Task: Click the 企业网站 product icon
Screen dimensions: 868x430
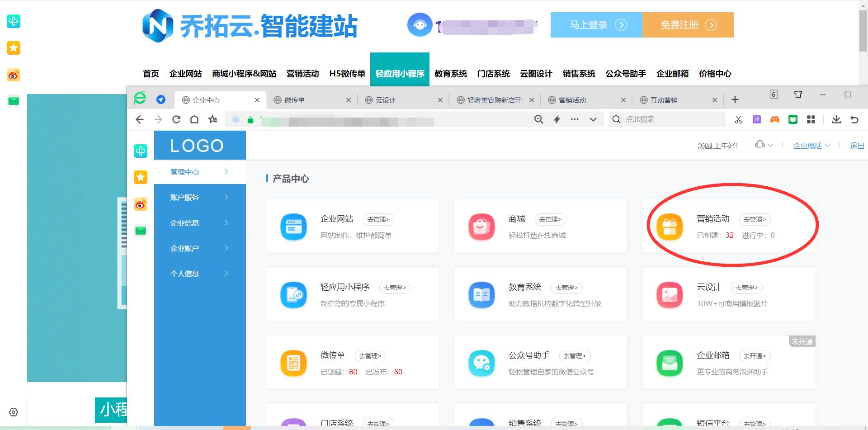Action: [293, 227]
